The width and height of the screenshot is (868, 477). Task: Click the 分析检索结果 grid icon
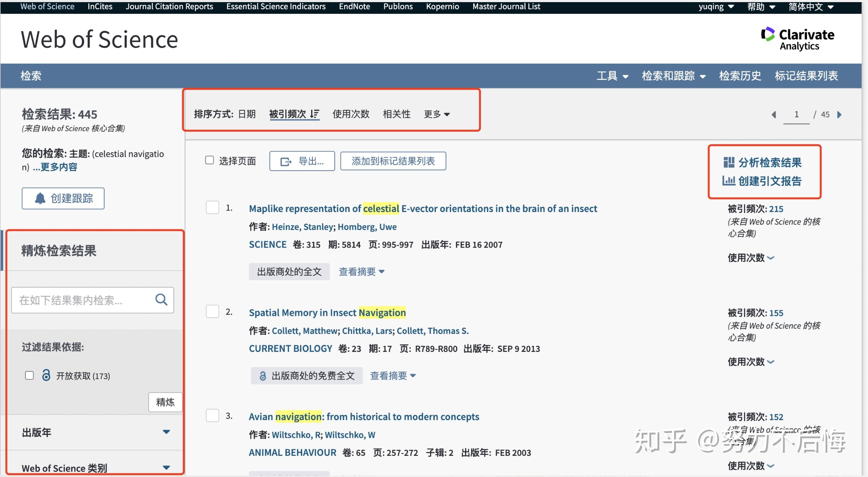(729, 162)
